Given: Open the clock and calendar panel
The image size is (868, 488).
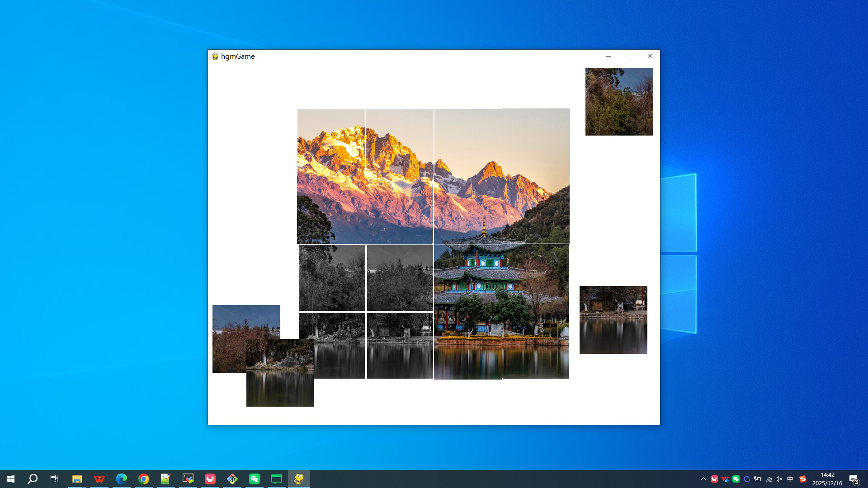Looking at the screenshot, I should (826, 479).
